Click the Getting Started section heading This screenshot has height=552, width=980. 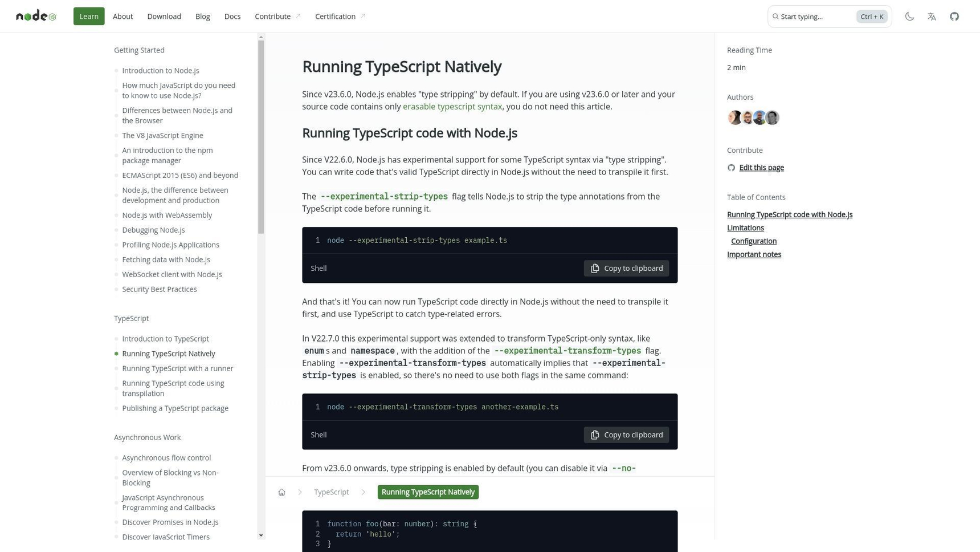point(139,50)
